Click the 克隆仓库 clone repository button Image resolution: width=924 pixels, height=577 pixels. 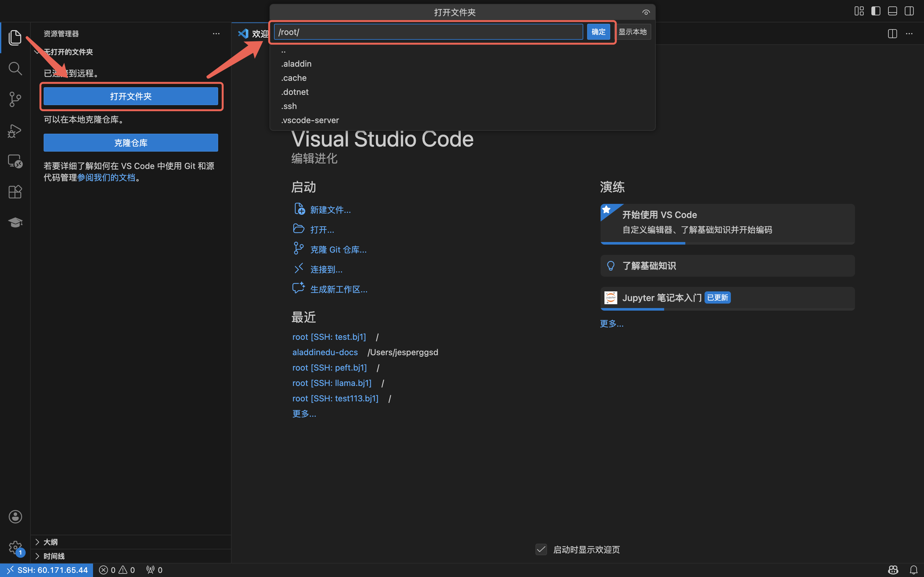point(131,143)
